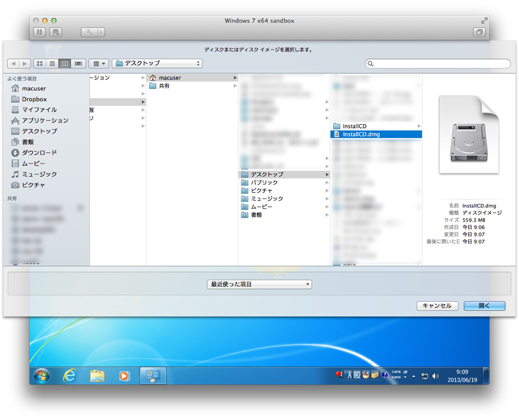Expand the デスクトップ column row arrow
This screenshot has height=420, width=519.
(x=327, y=174)
